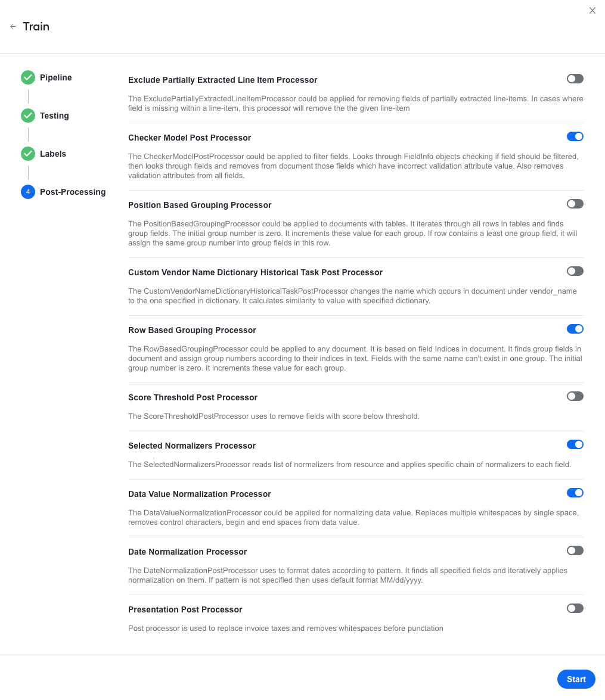Select the Labels step label
The image size is (605, 700).
52,154
